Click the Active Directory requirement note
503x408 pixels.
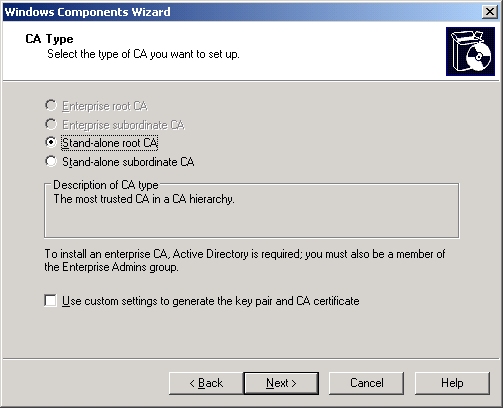(x=245, y=260)
